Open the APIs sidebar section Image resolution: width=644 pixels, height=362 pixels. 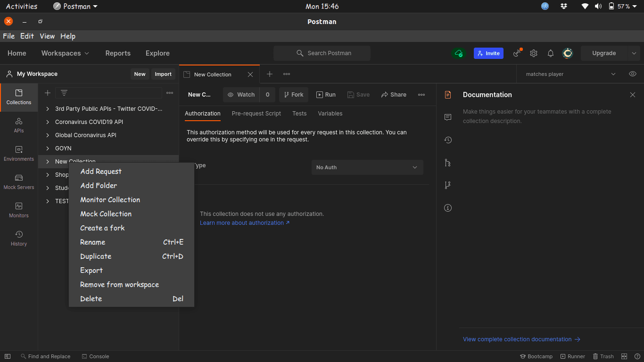[19, 125]
